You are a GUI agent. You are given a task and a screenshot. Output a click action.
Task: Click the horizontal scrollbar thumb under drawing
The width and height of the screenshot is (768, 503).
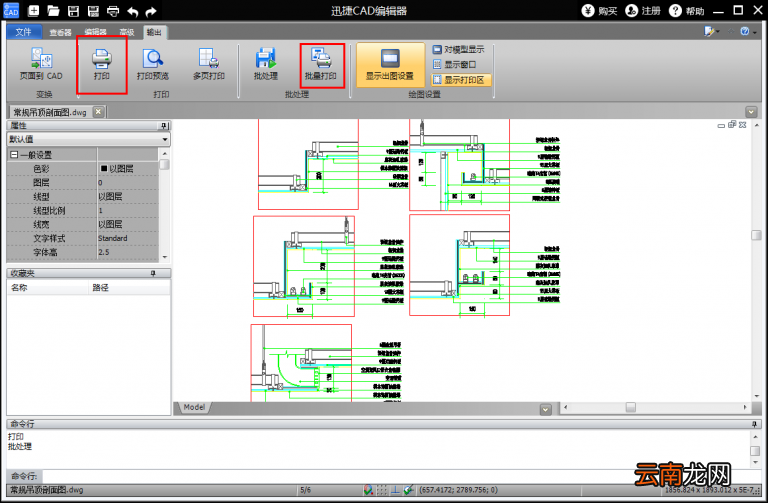[x=630, y=407]
